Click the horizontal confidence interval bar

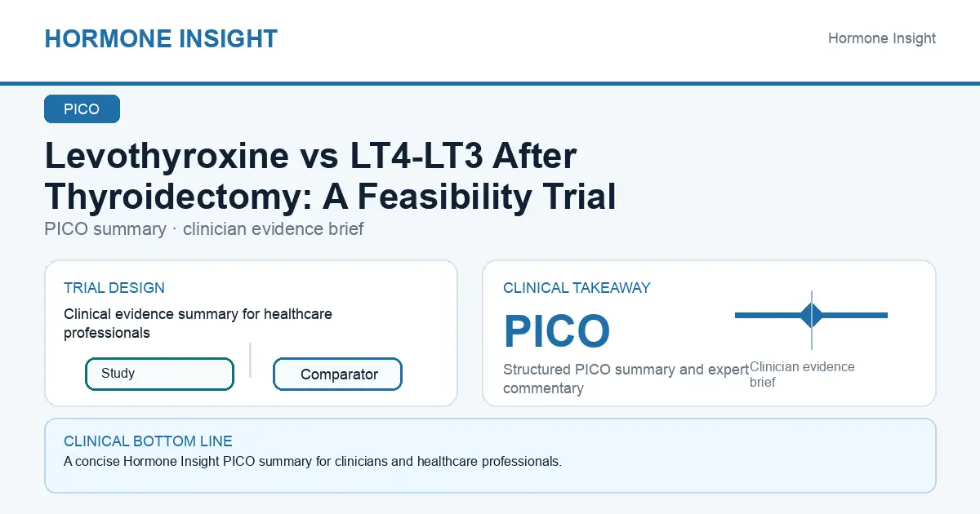(x=811, y=315)
